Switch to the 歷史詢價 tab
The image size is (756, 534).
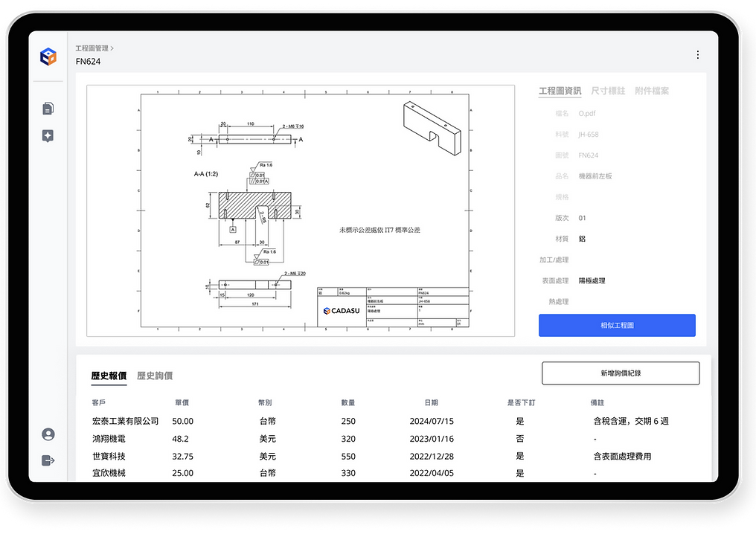pyautogui.click(x=155, y=376)
